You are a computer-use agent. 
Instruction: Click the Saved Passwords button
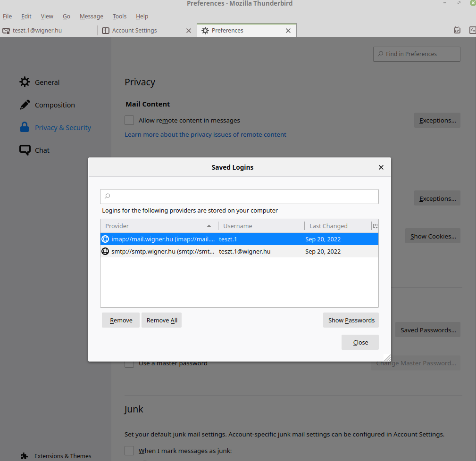point(428,329)
